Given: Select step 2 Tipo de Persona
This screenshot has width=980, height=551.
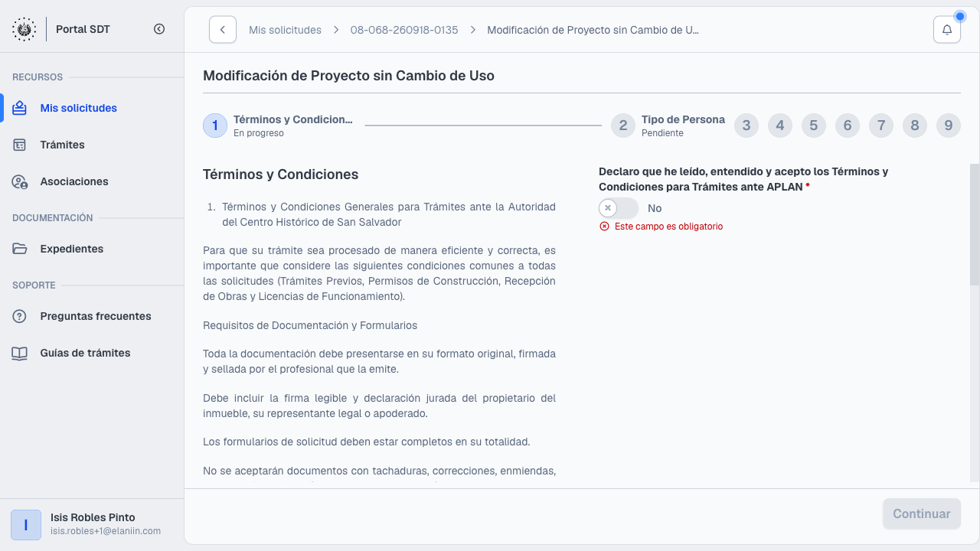Looking at the screenshot, I should click(x=668, y=126).
